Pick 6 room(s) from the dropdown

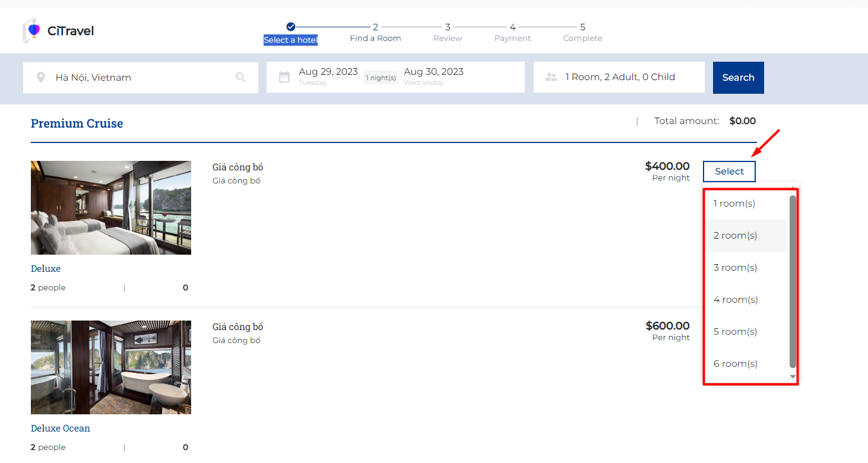point(746,364)
